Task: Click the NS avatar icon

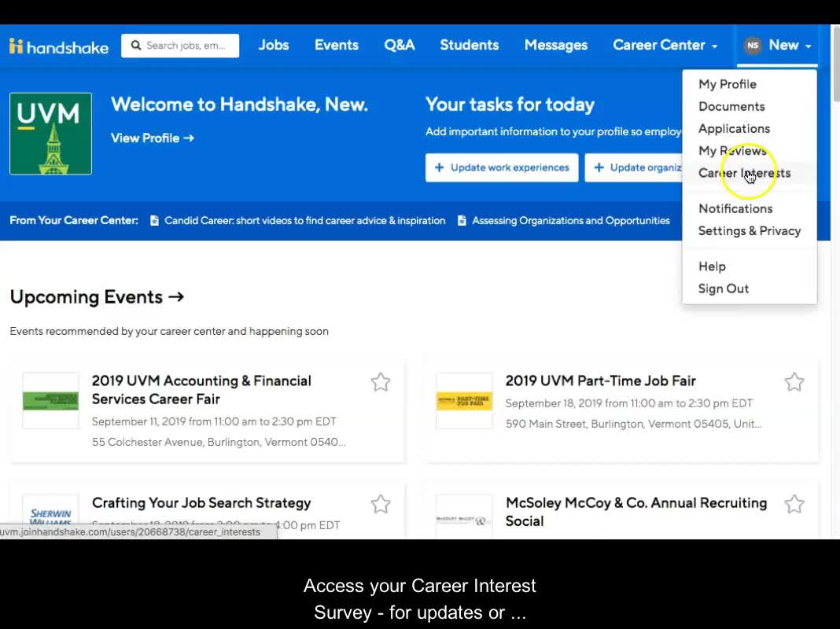Action: click(x=753, y=46)
